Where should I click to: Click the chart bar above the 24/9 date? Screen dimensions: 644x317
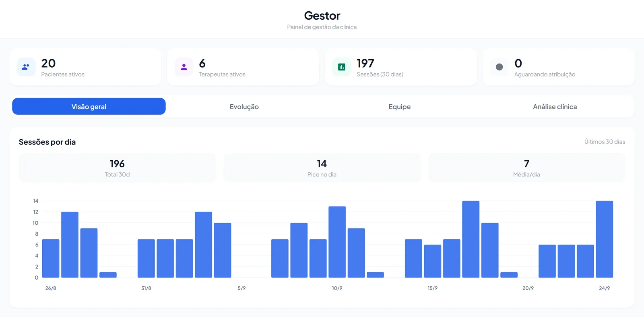(604, 239)
